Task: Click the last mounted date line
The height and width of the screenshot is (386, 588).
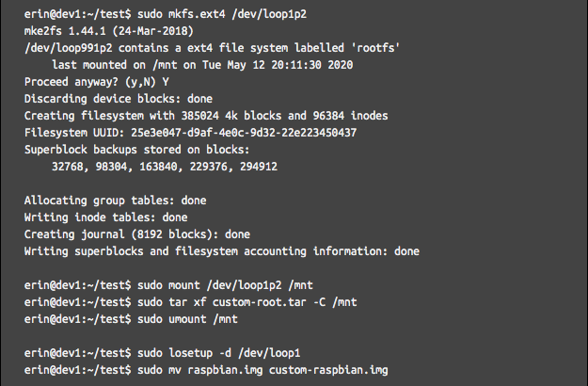Action: 202,65
